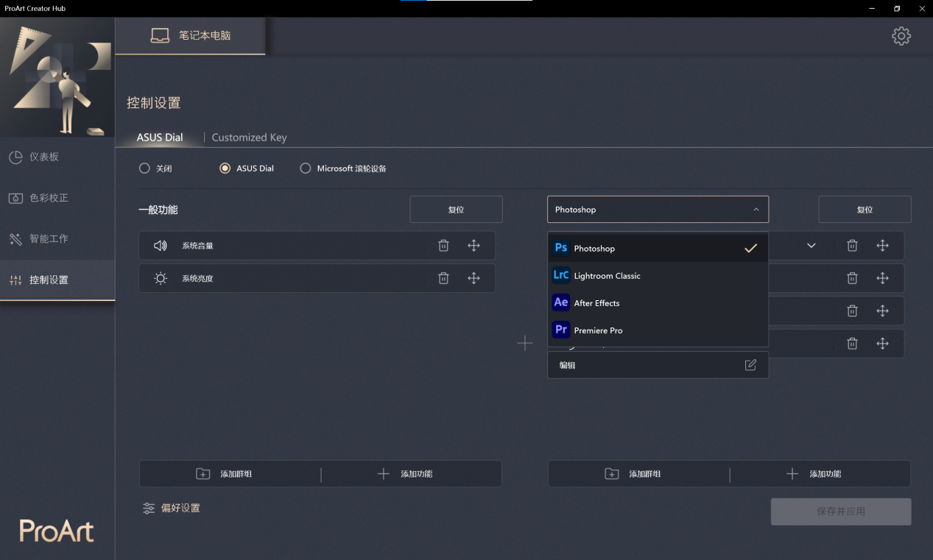Select the Microsoft 滚轮设备 radio button
Viewport: 933px width, 560px height.
pyautogui.click(x=306, y=169)
